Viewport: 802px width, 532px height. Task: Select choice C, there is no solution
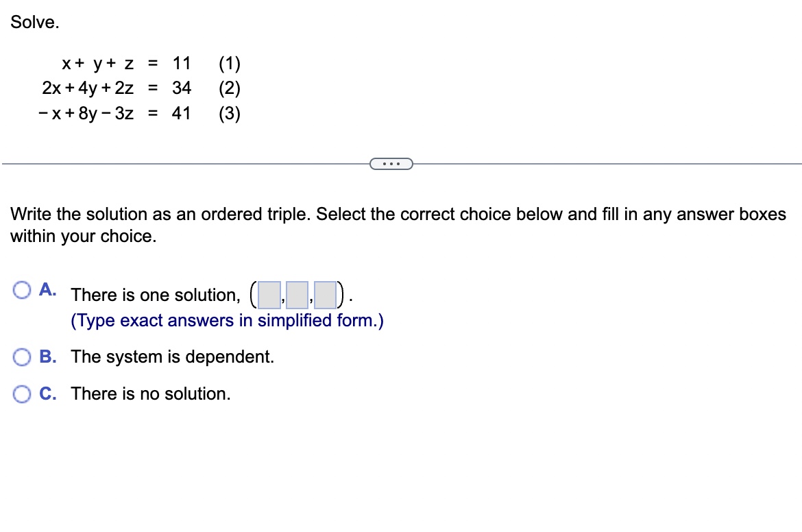click(x=23, y=394)
